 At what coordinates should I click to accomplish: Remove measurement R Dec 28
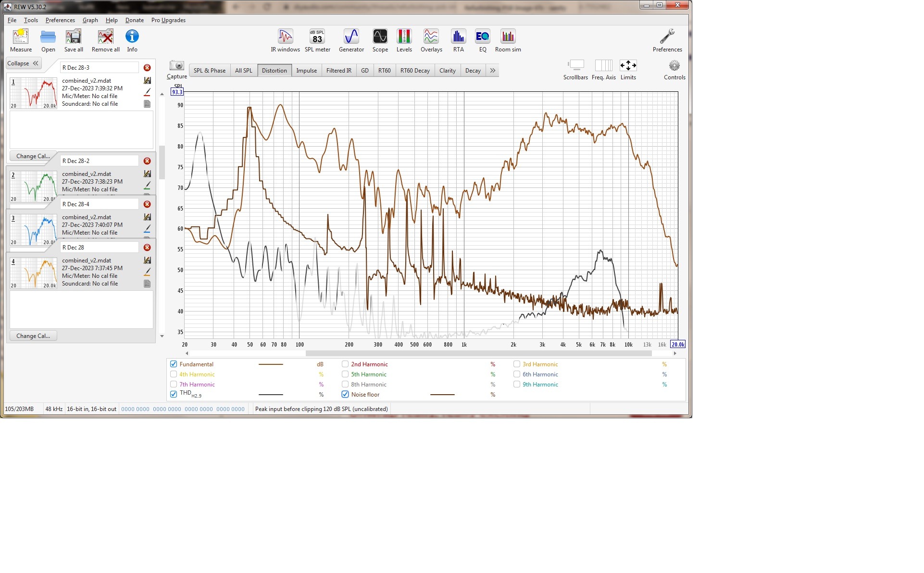pyautogui.click(x=147, y=248)
